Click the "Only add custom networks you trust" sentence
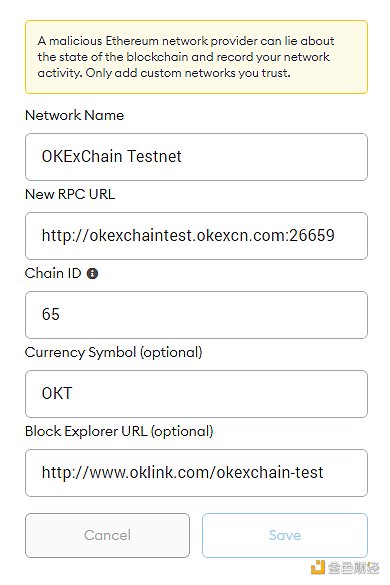 (188, 73)
